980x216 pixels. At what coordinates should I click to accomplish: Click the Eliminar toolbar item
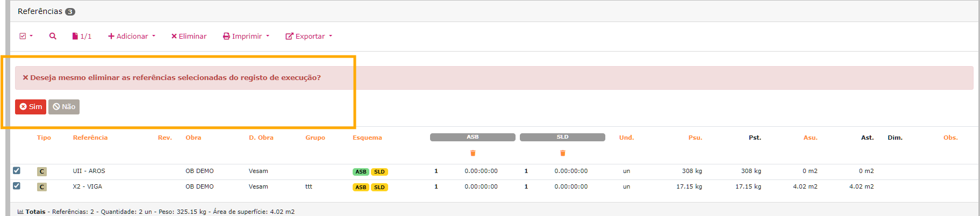pyautogui.click(x=189, y=36)
